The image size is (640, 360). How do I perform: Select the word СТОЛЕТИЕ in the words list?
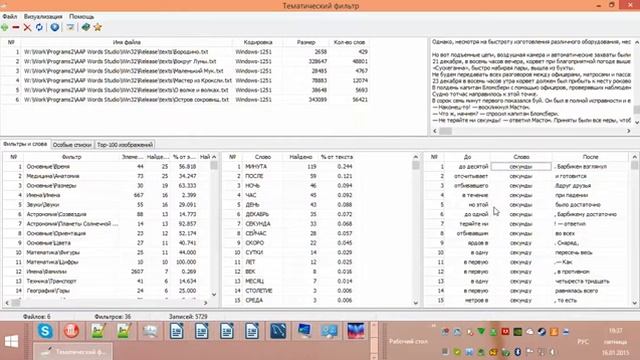point(259,291)
